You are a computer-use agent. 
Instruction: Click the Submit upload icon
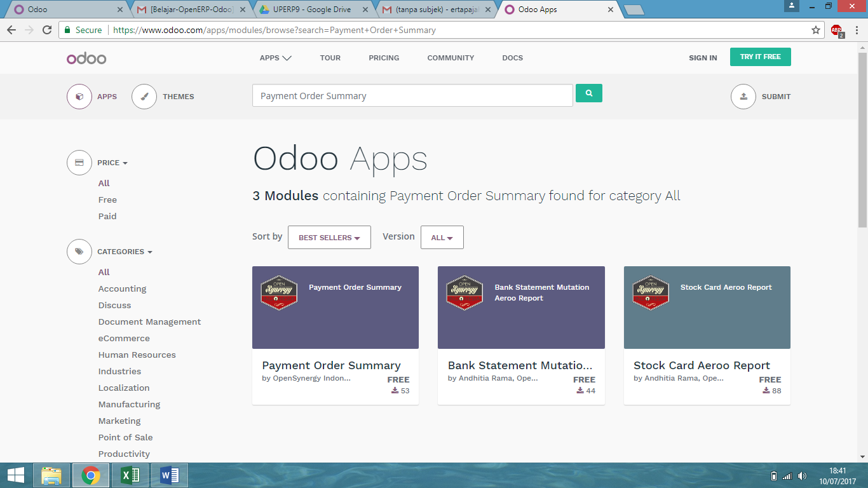click(743, 97)
